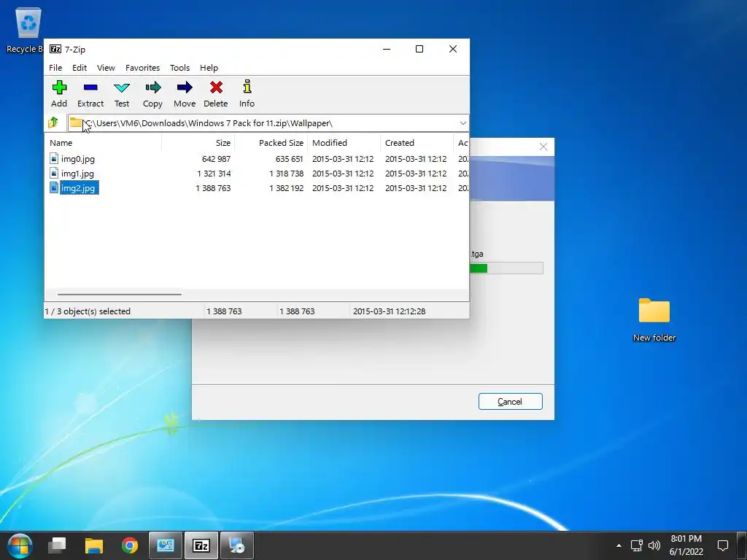Click the Add toolbar icon
The width and height of the screenshot is (747, 560).
click(x=59, y=87)
